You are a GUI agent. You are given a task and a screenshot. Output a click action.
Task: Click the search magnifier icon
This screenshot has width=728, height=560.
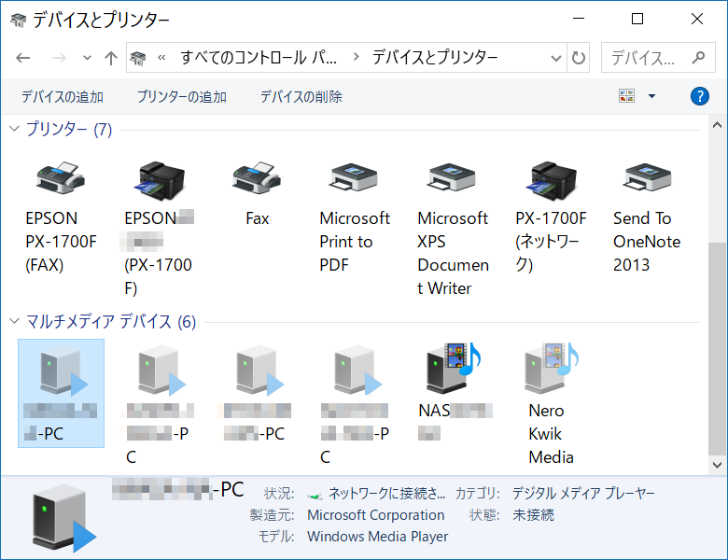pyautogui.click(x=698, y=58)
